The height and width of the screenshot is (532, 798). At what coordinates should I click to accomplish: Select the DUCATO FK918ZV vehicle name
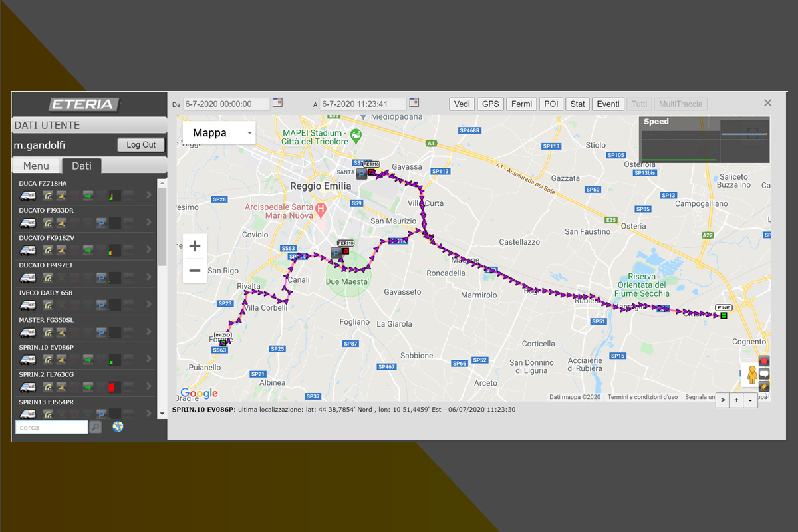click(x=47, y=237)
